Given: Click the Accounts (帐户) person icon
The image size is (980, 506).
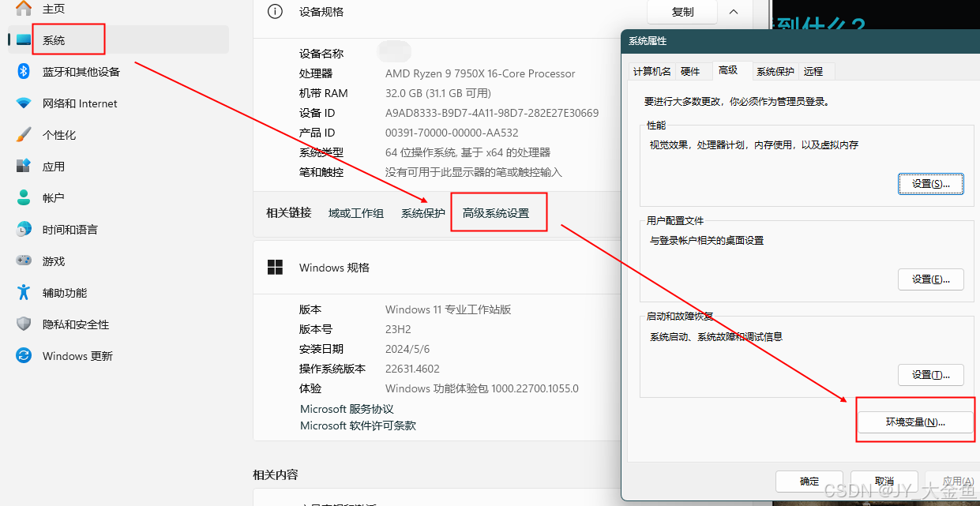Looking at the screenshot, I should (24, 197).
